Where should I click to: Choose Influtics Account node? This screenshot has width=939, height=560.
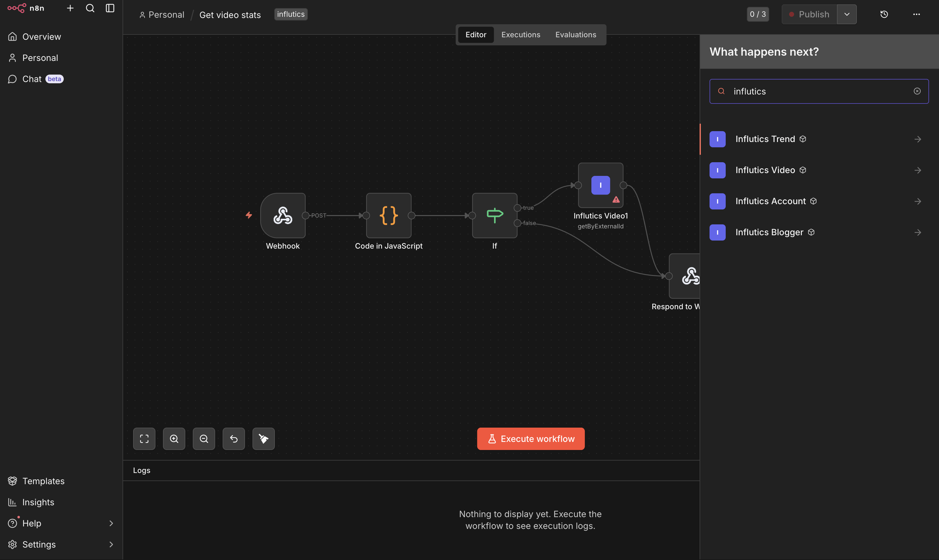819,201
